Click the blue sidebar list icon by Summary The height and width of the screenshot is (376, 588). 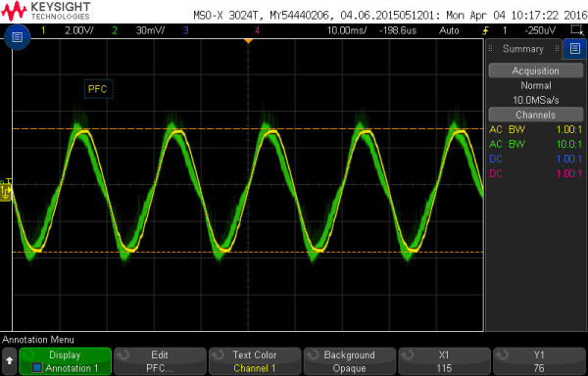(575, 49)
